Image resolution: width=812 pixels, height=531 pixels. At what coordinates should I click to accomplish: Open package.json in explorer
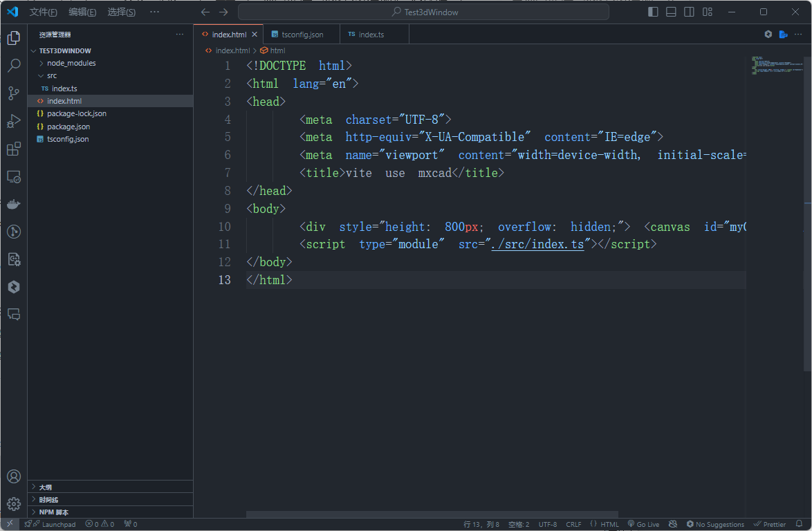point(68,127)
